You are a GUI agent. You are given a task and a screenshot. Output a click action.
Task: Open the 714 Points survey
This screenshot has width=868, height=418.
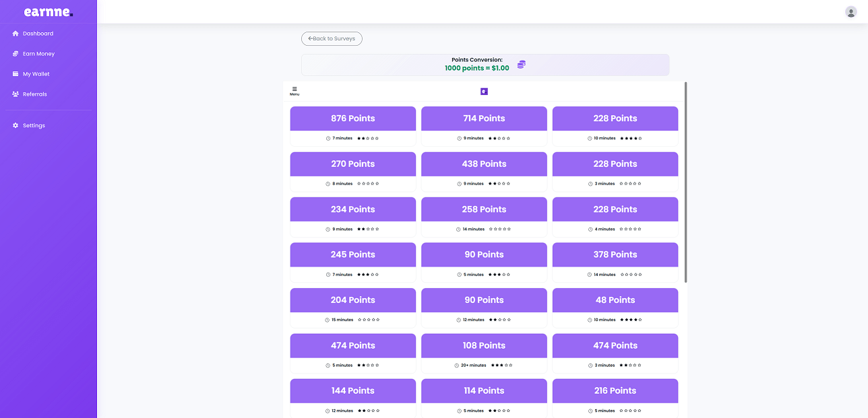tap(484, 118)
